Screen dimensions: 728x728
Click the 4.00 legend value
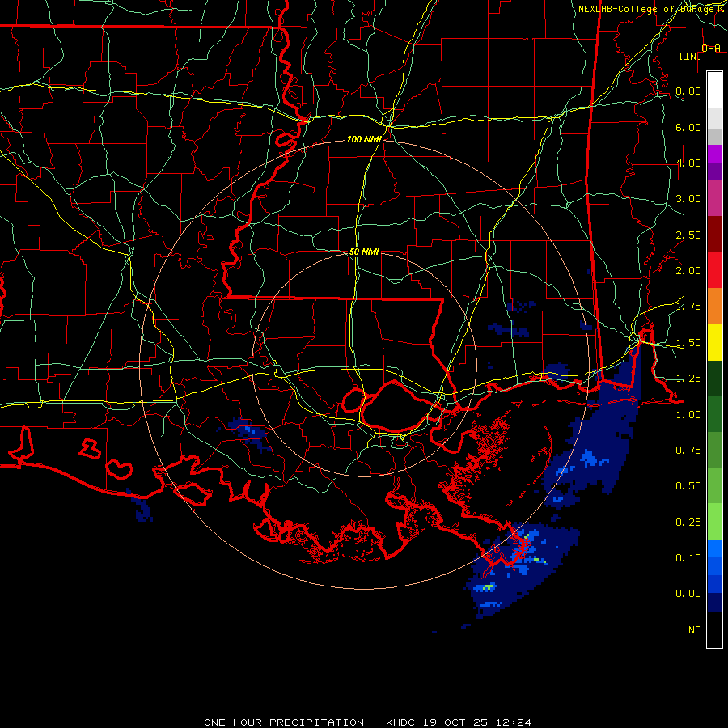(x=688, y=163)
